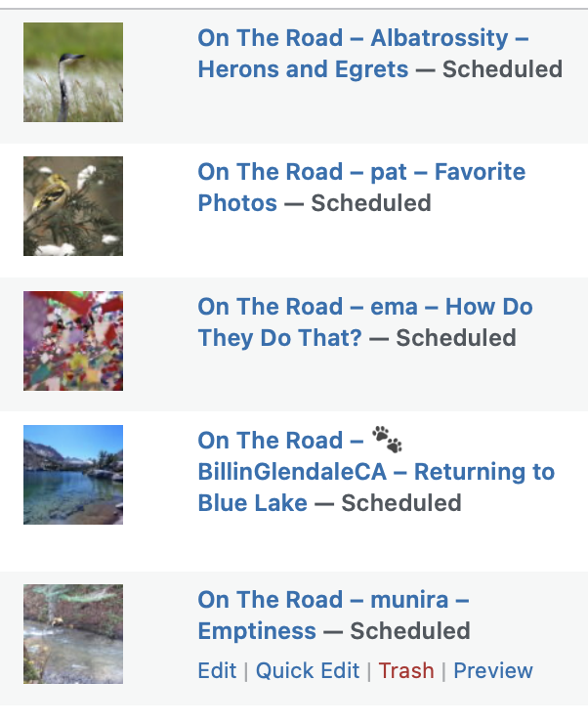Click the Scheduled status of the Herons and Egrets post

tap(502, 70)
